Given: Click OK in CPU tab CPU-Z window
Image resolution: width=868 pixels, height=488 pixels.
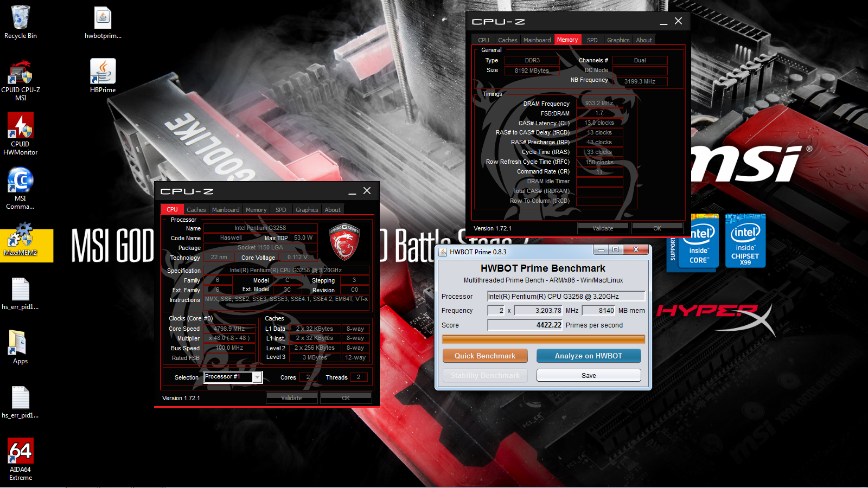Looking at the screenshot, I should tap(346, 398).
